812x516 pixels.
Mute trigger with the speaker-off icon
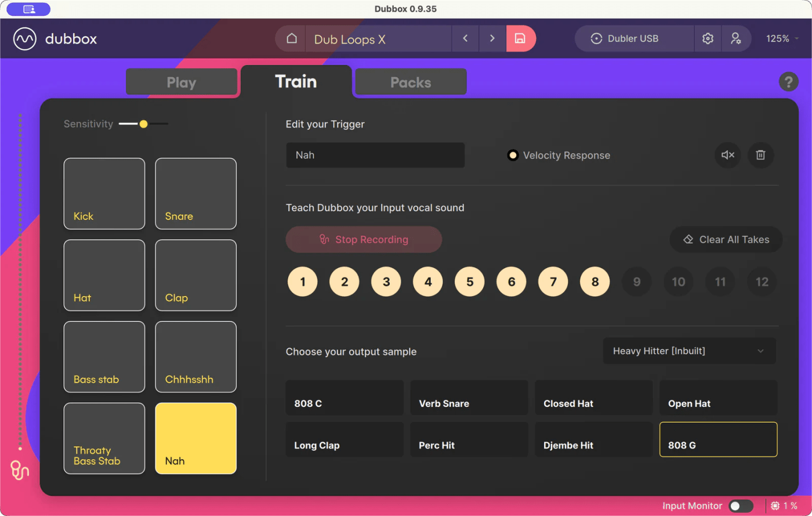728,155
